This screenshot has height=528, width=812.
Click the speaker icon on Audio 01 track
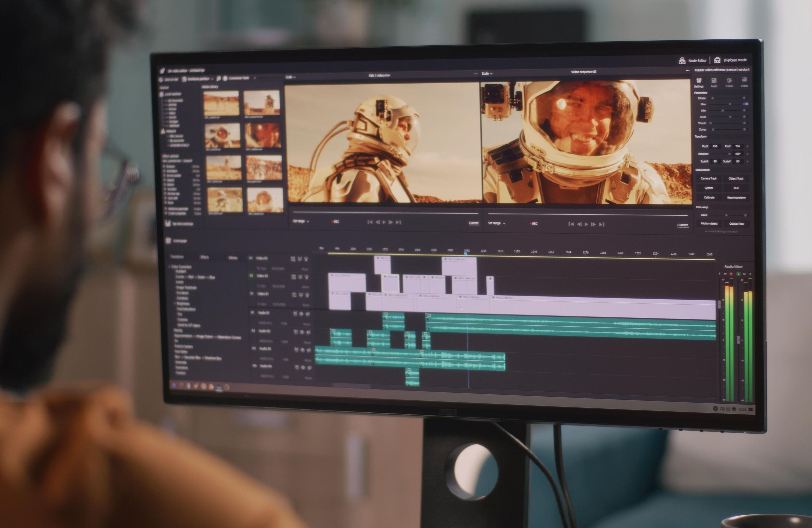(x=308, y=314)
